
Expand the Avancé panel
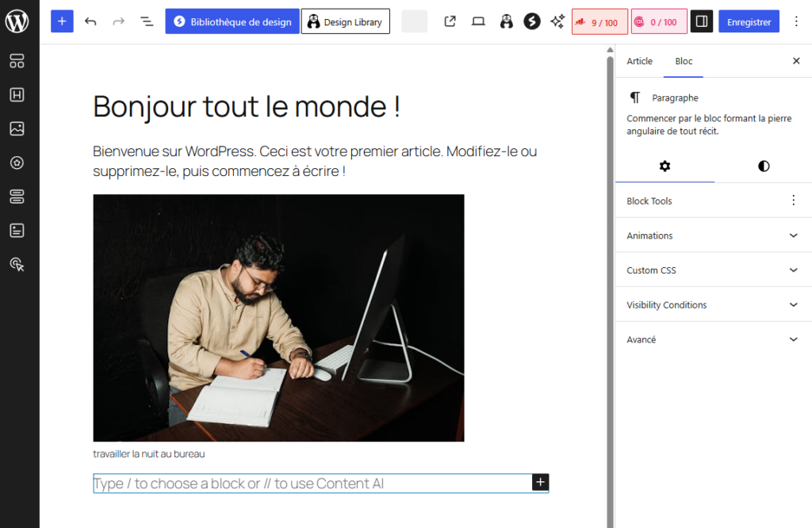714,339
